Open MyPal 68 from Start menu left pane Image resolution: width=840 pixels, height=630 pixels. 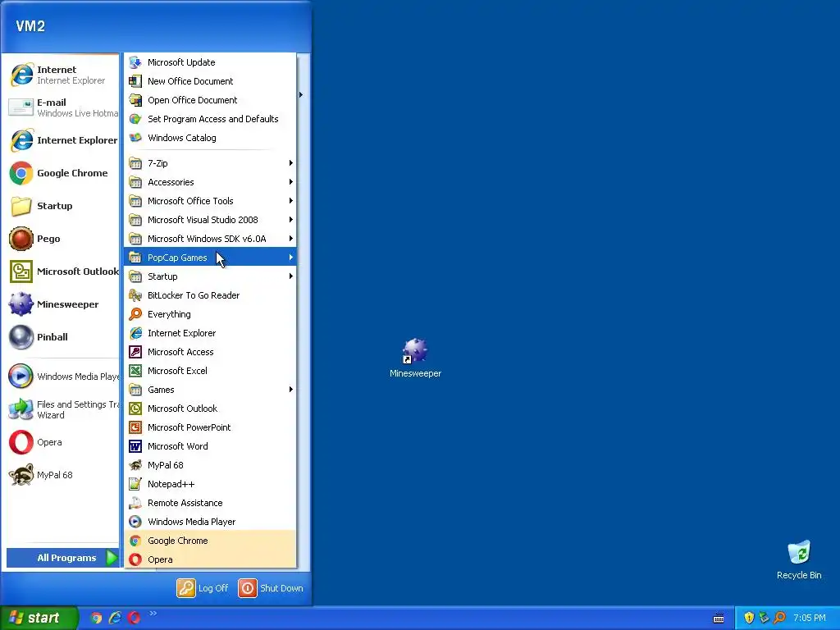click(62, 475)
